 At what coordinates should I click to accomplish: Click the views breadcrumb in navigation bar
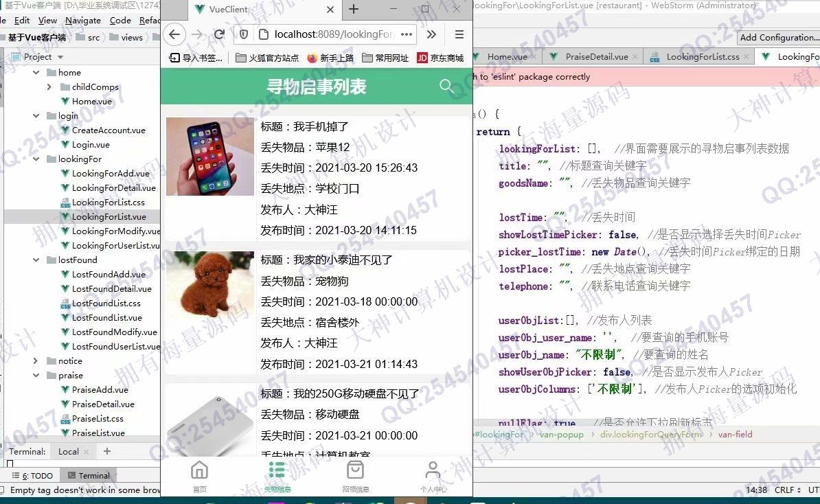(x=126, y=38)
